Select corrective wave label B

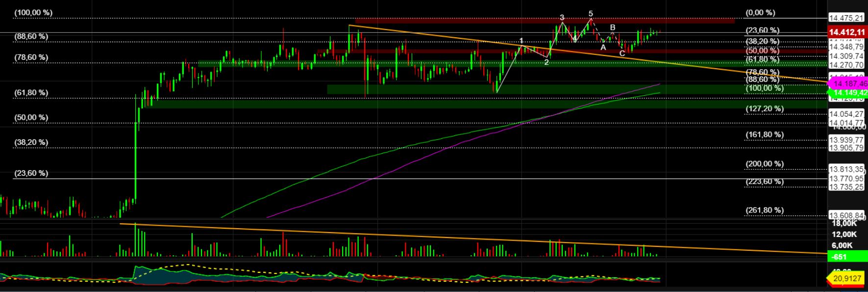[613, 27]
